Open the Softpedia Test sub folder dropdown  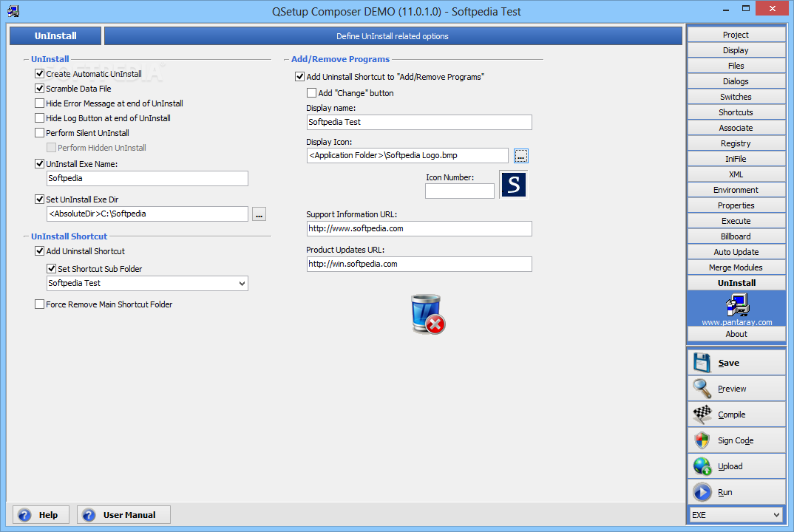coord(242,284)
